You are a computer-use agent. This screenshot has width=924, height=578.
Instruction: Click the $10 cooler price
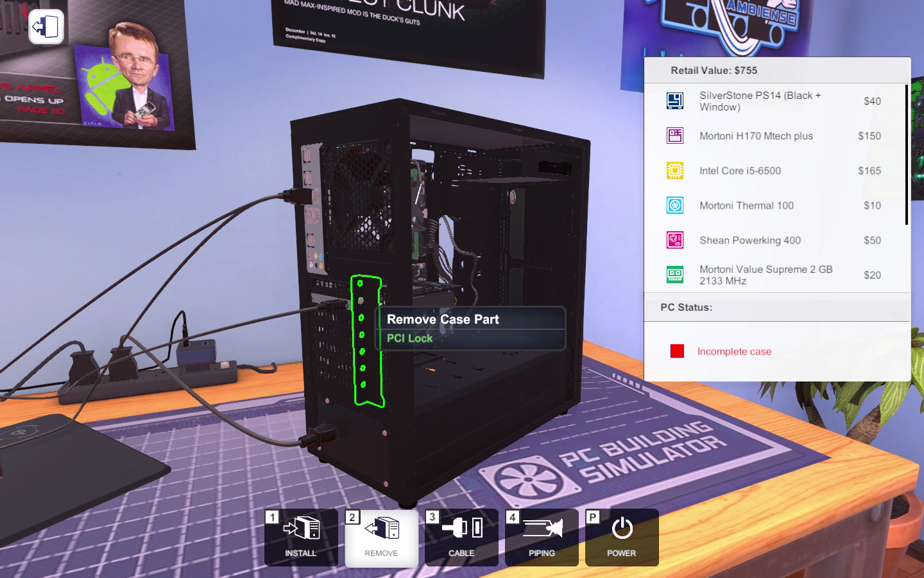872,206
